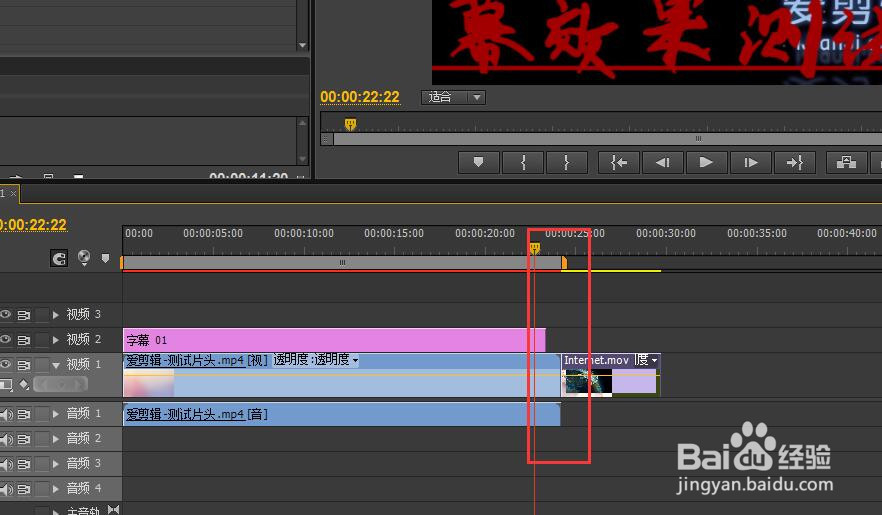Screen dimensions: 882x515
Task: Click the work area bar end handle
Action: pos(564,263)
